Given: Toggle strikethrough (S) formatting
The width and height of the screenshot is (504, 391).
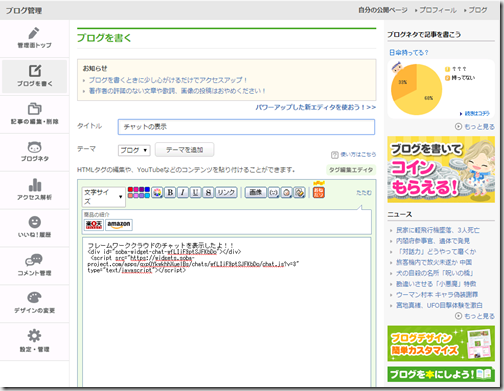Looking at the screenshot, I should [x=208, y=192].
